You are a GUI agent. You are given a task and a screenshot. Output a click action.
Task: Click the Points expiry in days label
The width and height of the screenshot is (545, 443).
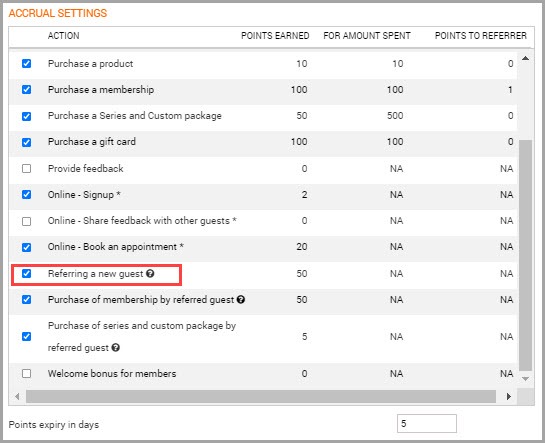(54, 425)
